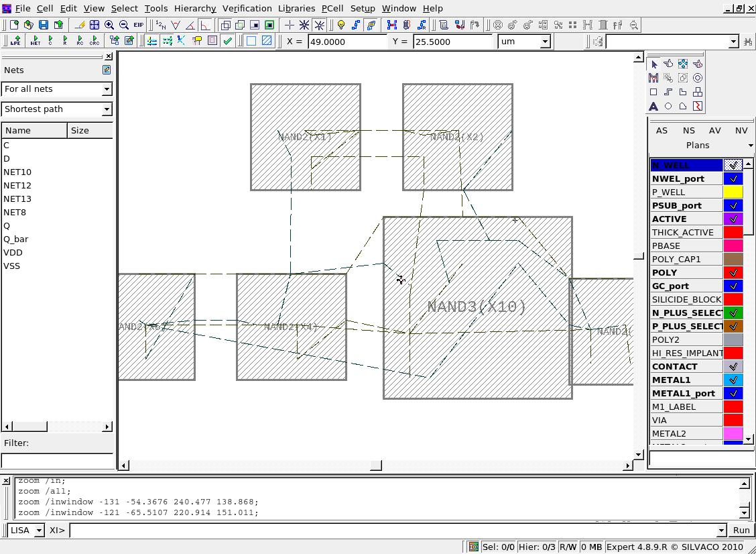This screenshot has width=756, height=554.
Task: Toggle visibility check for POLY layer
Action: pos(733,272)
